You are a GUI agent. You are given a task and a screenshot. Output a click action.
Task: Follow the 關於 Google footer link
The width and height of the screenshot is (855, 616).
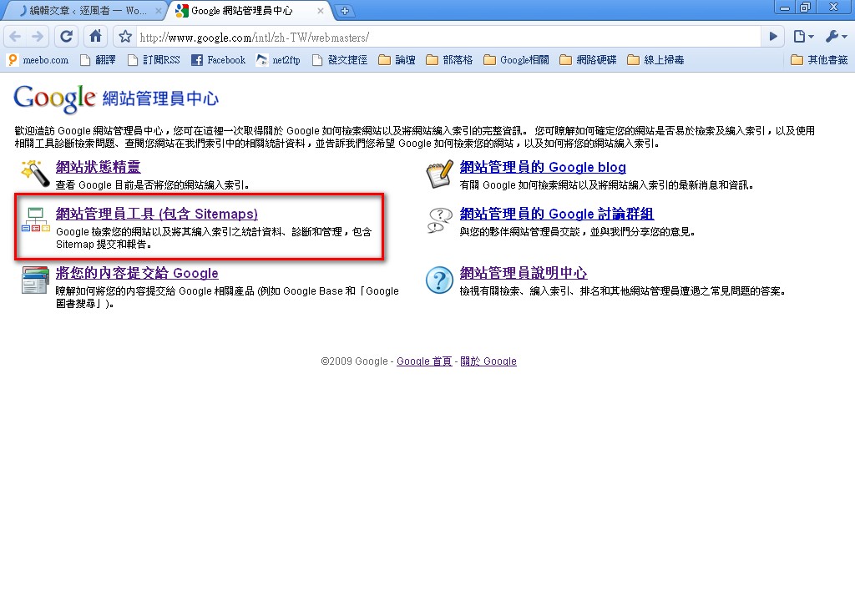488,361
